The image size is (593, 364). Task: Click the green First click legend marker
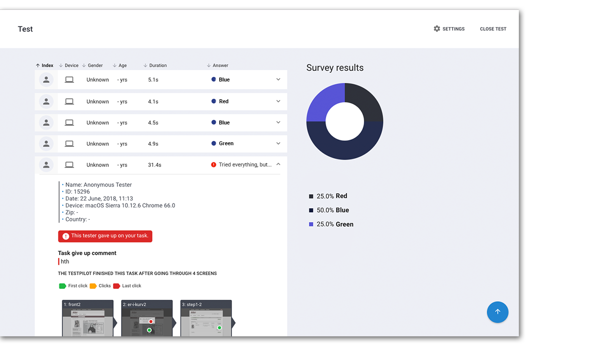(x=62, y=286)
